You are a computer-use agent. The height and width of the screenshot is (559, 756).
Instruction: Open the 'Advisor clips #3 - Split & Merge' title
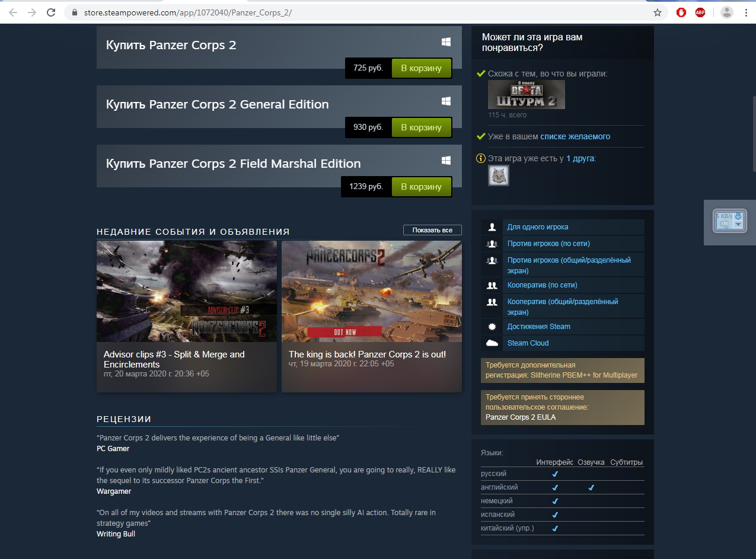pyautogui.click(x=174, y=359)
